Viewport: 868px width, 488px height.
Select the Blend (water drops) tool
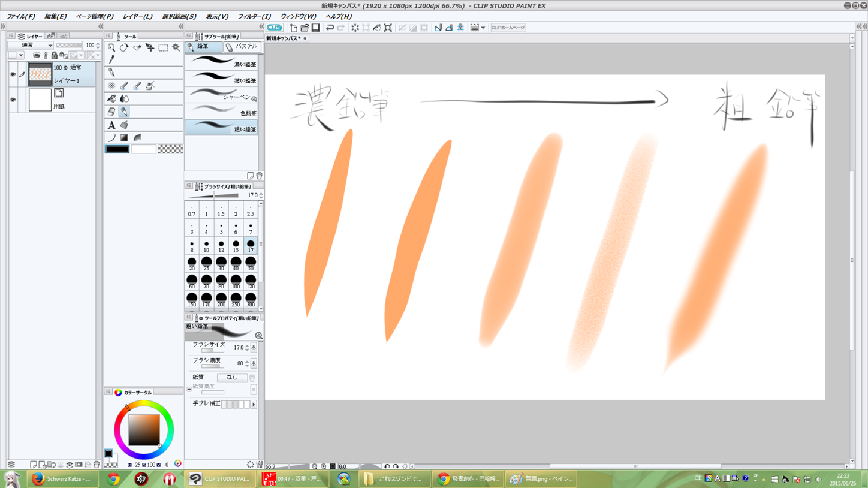click(125, 98)
